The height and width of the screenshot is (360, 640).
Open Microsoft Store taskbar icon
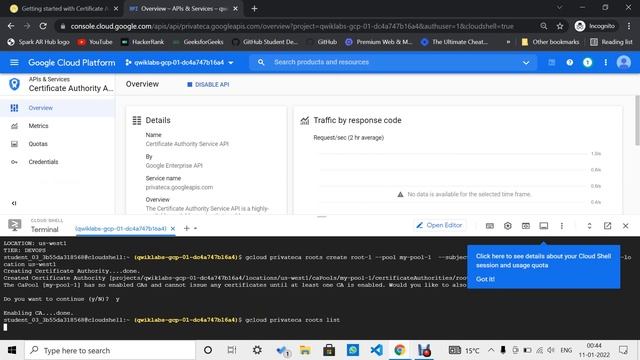(329, 350)
